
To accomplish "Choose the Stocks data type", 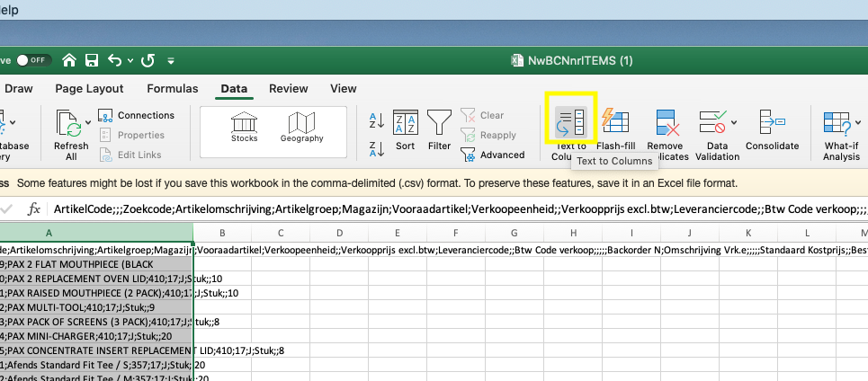I will 244,128.
